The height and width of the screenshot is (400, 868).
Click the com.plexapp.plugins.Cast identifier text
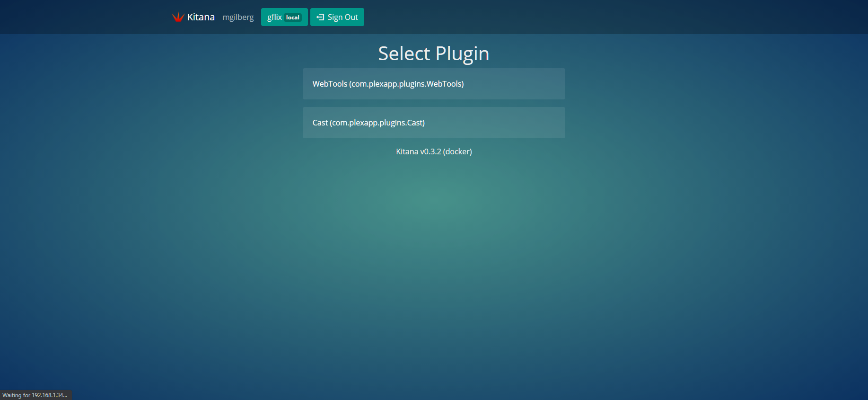coord(377,123)
